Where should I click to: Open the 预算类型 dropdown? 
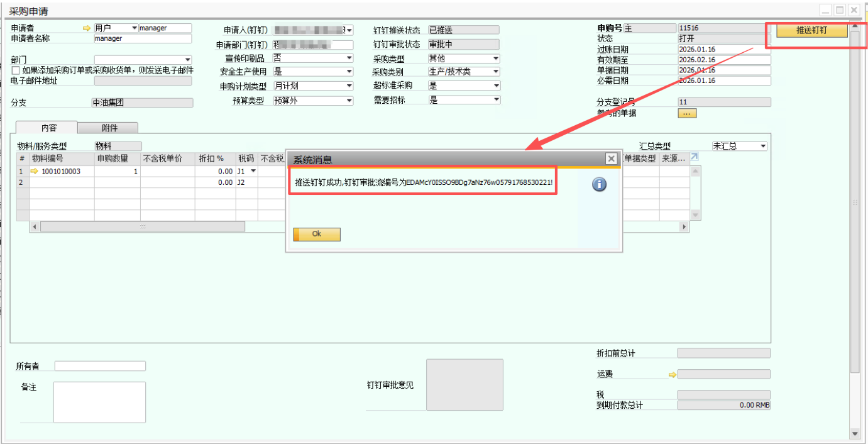pyautogui.click(x=349, y=101)
